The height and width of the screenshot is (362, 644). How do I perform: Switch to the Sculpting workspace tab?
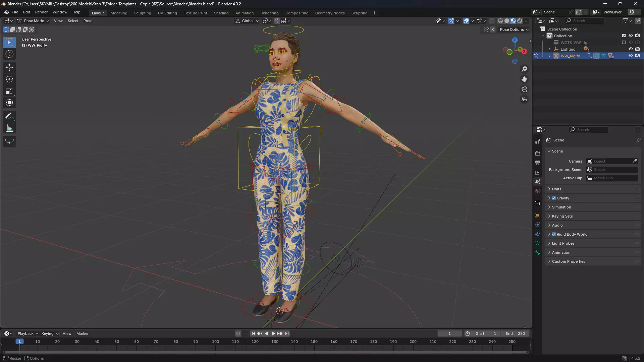(143, 13)
